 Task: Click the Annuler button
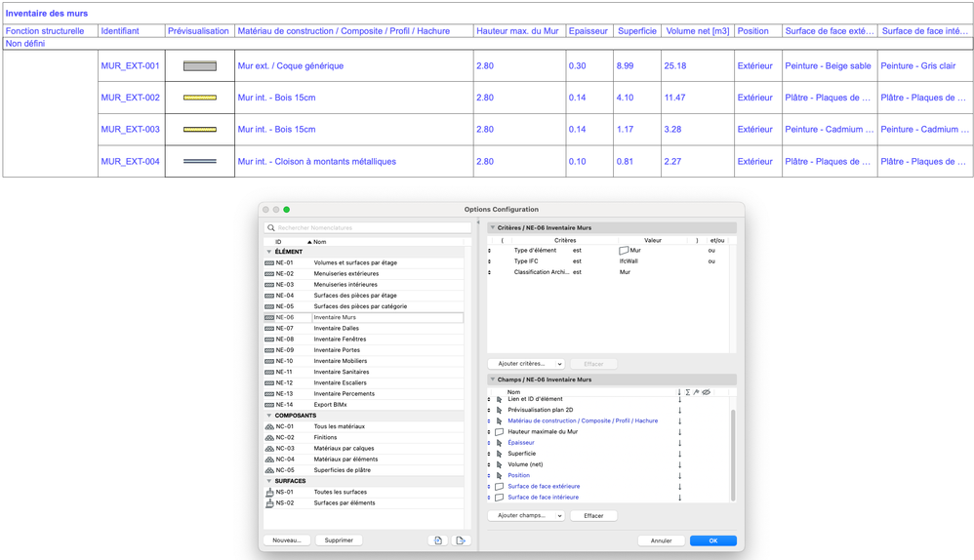tap(661, 540)
